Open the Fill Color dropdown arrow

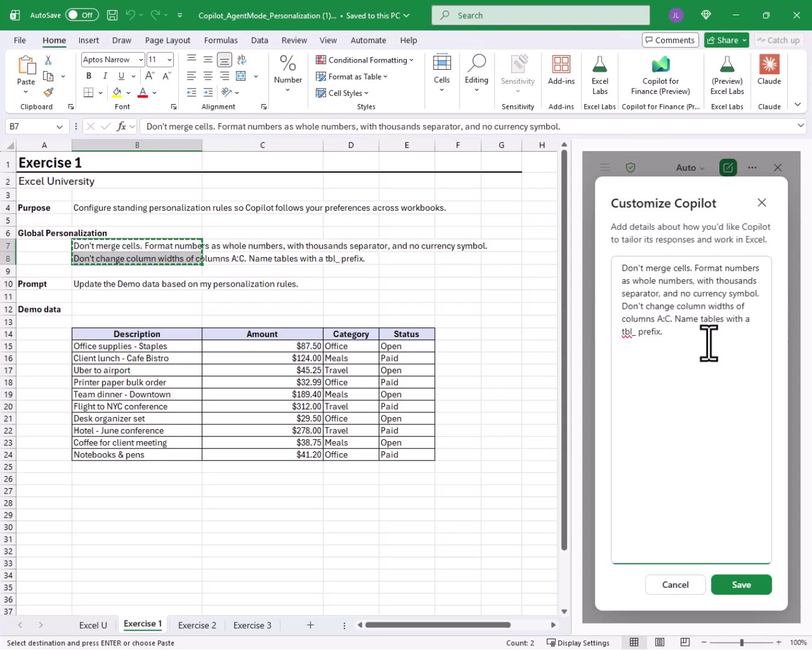tap(128, 93)
